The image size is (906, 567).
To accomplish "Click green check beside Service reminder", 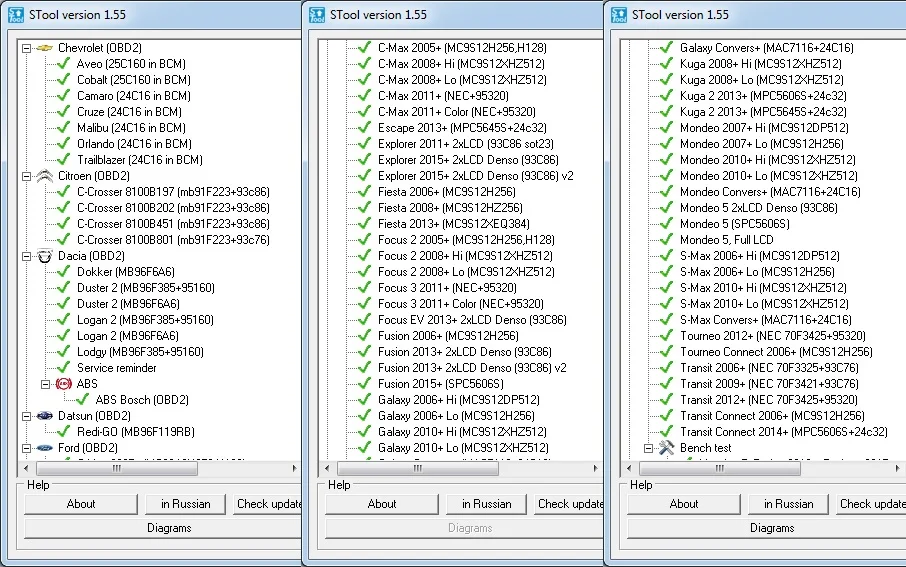I will coord(64,368).
